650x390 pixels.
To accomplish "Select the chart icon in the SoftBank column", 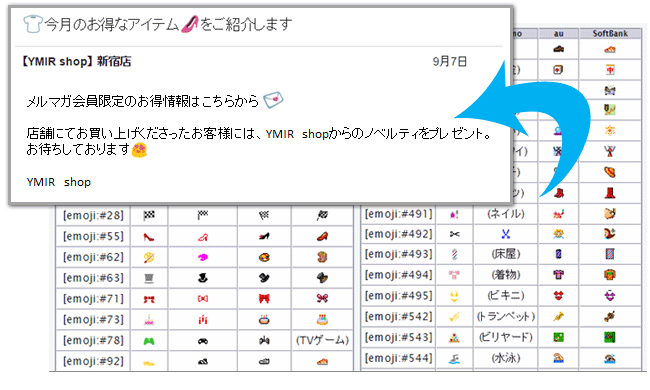I will click(610, 110).
